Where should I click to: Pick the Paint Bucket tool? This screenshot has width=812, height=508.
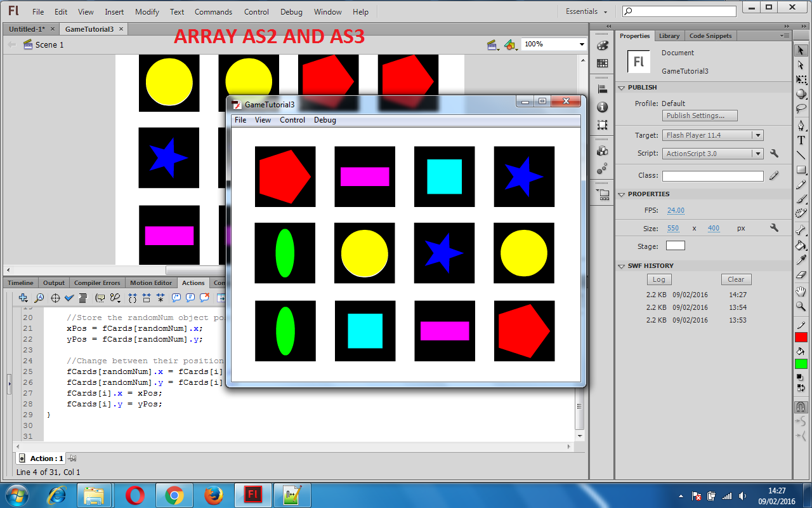click(x=801, y=245)
